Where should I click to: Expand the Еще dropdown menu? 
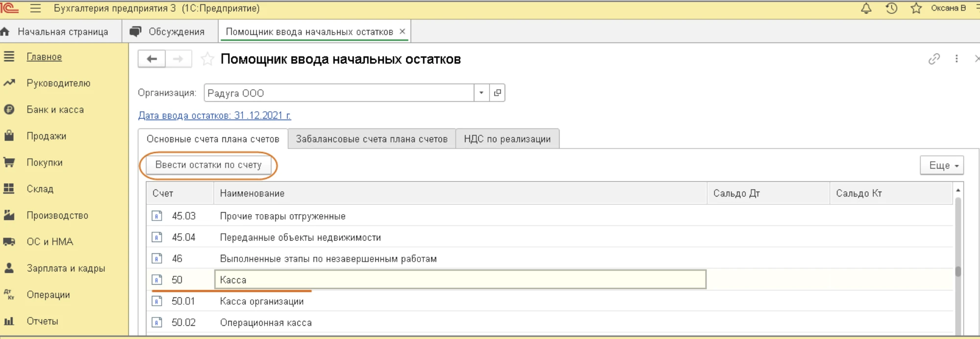point(942,166)
